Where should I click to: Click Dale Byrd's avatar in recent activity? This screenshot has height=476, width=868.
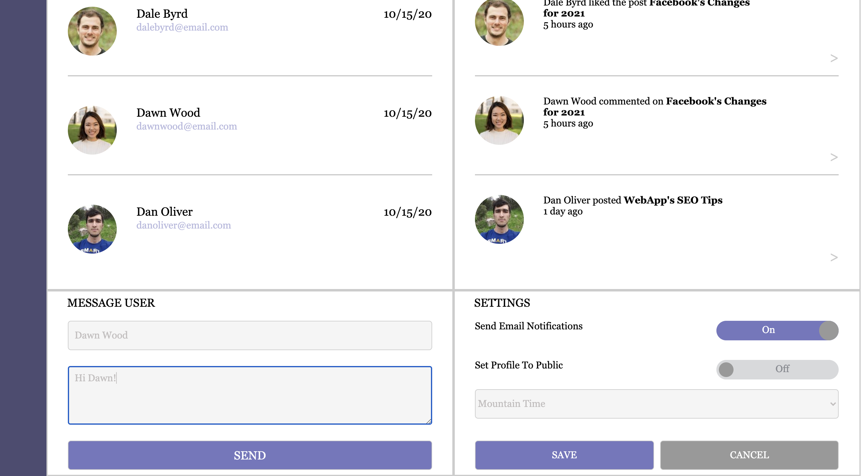pos(499,22)
